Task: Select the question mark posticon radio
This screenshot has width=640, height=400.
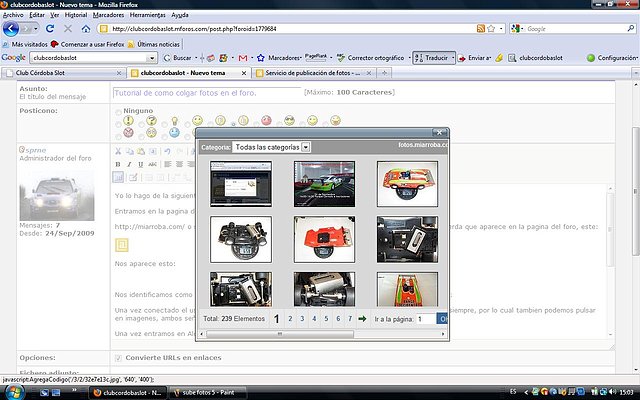Action: pyautogui.click(x=141, y=124)
